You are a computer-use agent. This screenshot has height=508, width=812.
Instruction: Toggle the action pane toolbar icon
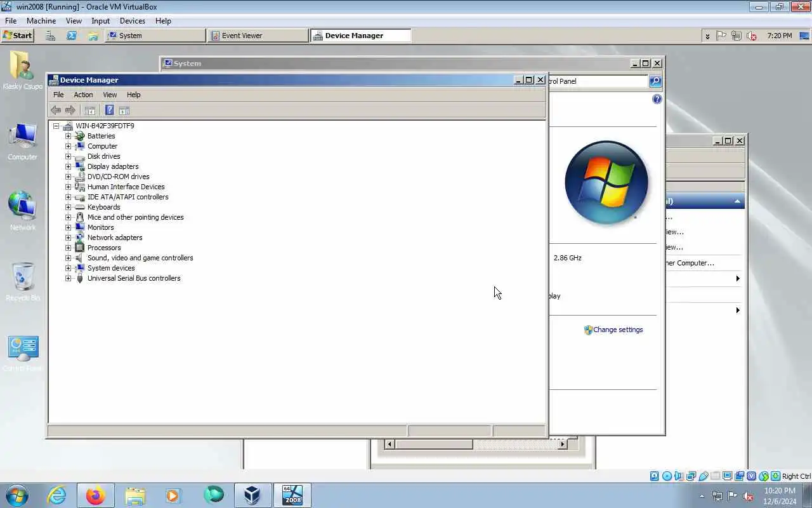pos(124,110)
